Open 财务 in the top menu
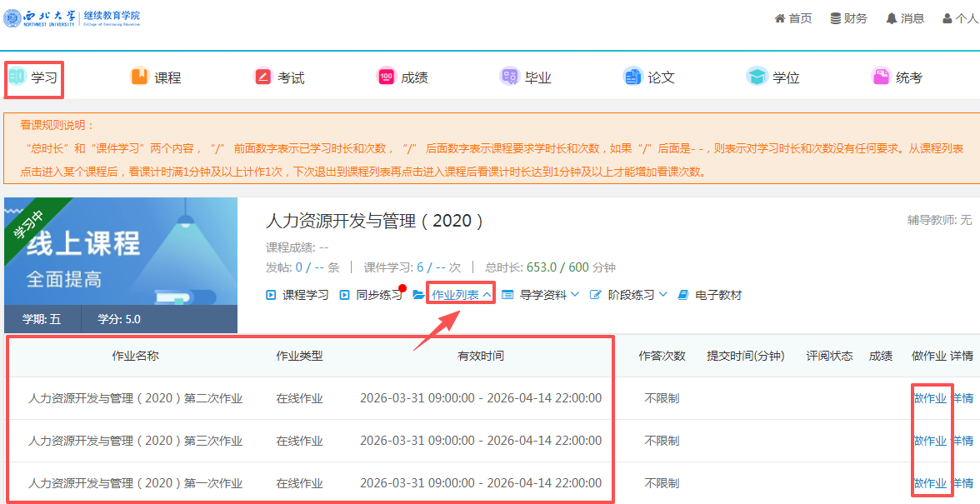Viewport: 980px width, 504px height. point(848,18)
